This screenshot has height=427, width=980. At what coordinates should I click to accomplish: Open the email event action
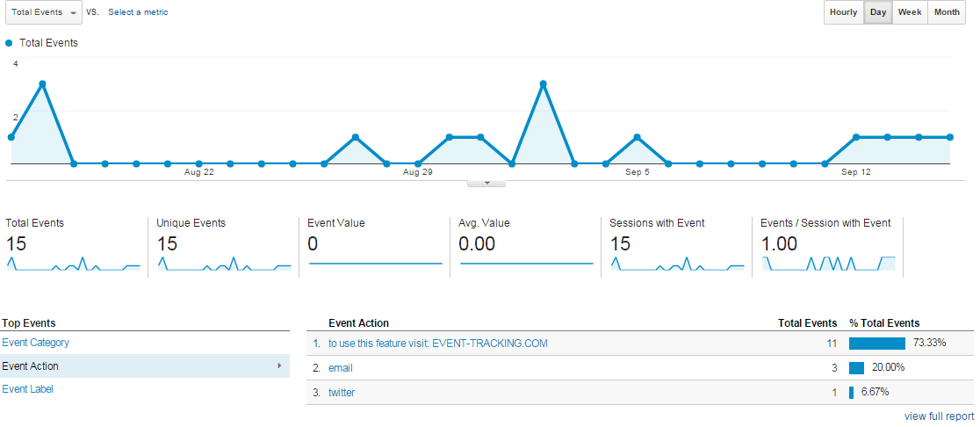(x=340, y=368)
